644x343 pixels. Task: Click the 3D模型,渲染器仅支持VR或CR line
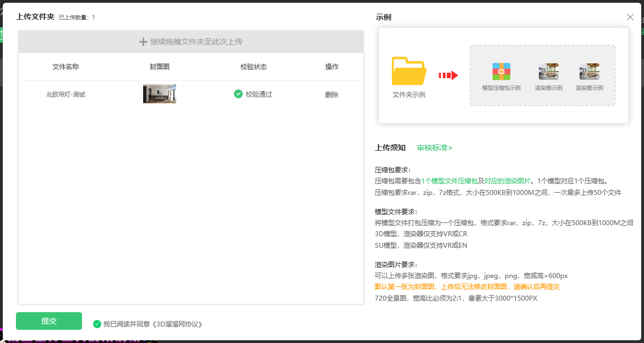point(421,234)
